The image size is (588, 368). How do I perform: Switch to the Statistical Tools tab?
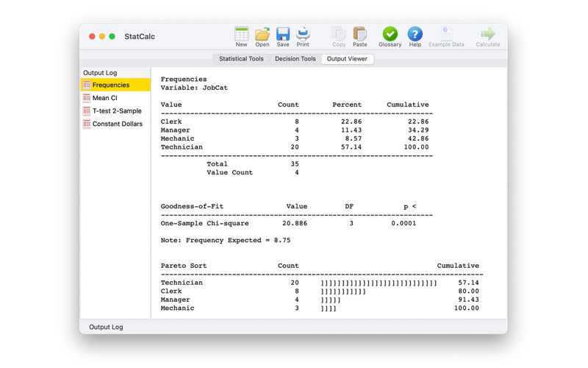(241, 59)
